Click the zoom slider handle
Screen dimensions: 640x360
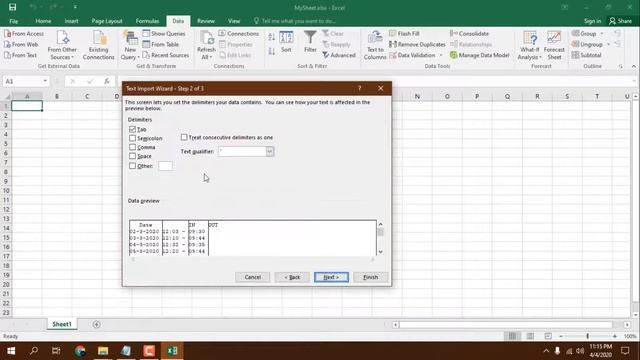click(587, 336)
